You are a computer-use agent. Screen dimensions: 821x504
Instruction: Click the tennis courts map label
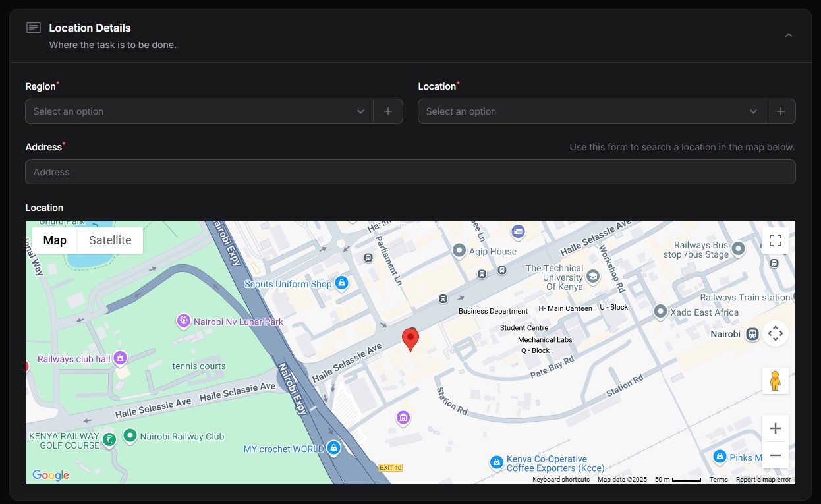point(199,366)
